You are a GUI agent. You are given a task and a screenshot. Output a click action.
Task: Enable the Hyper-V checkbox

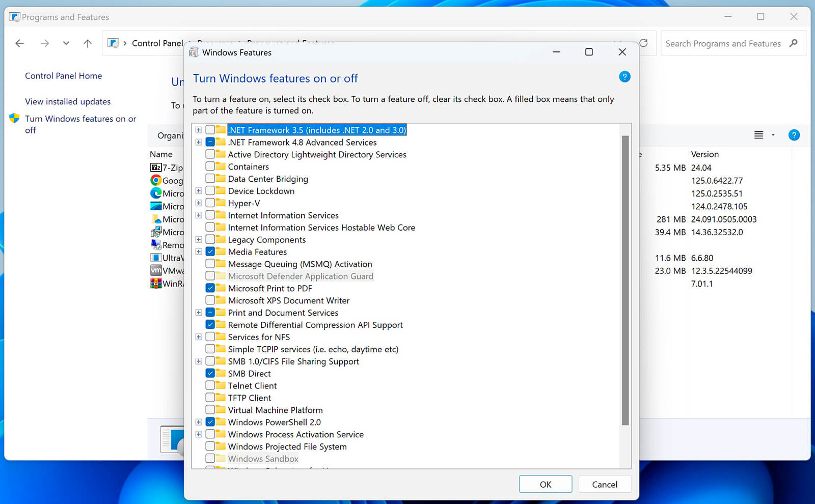coord(210,203)
